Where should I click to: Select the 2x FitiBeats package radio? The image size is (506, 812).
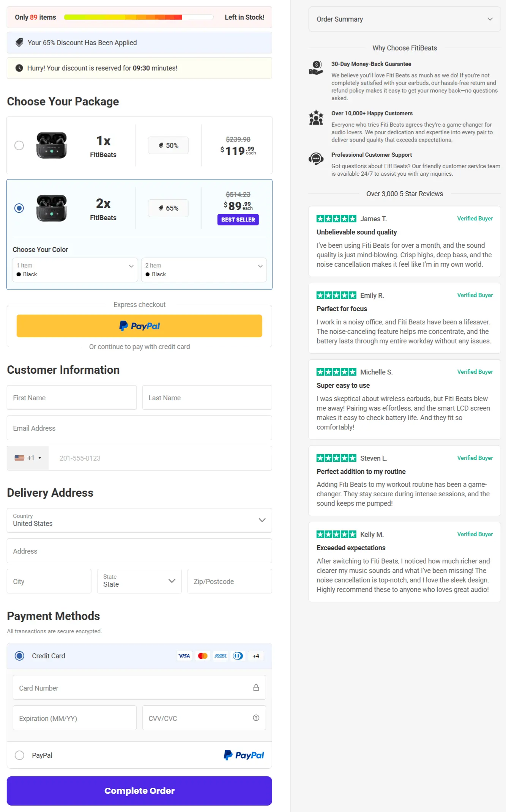tap(19, 208)
